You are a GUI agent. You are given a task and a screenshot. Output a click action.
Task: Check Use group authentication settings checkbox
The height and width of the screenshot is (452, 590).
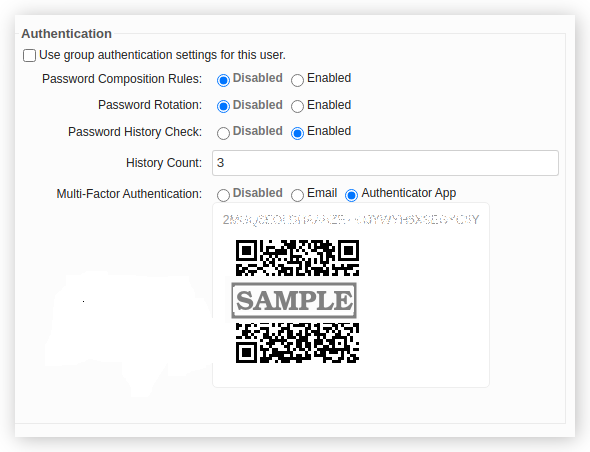(x=29, y=55)
